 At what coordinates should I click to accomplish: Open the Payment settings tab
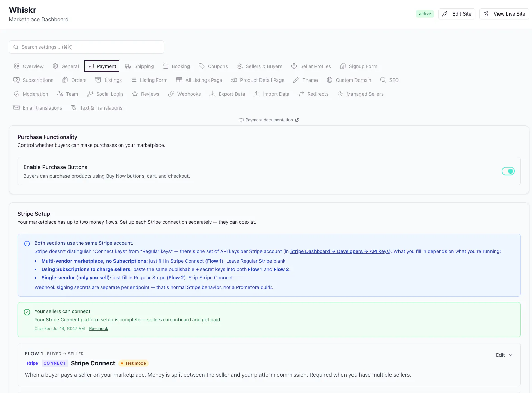102,66
